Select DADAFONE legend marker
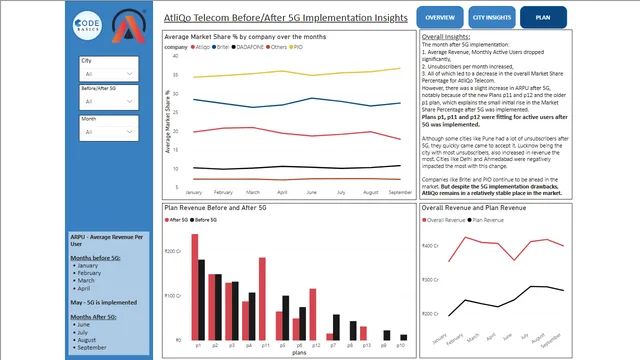This screenshot has width=640, height=360. (234, 47)
